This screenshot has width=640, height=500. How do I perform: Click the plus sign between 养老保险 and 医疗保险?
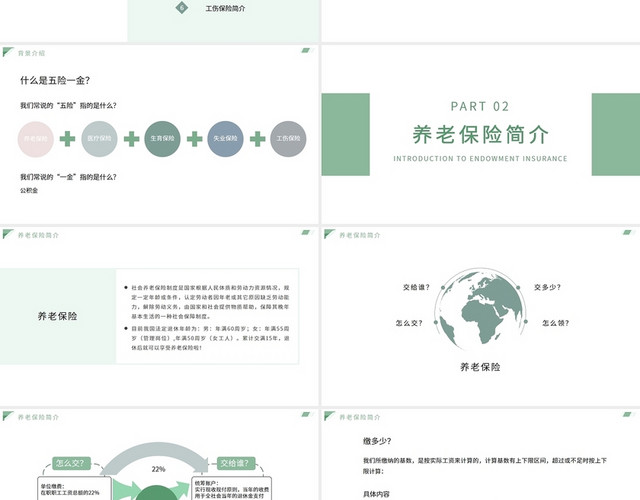pos(67,139)
